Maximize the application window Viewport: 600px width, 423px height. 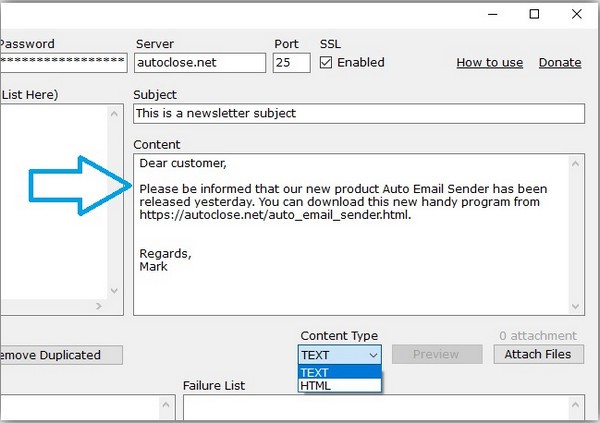[x=535, y=14]
